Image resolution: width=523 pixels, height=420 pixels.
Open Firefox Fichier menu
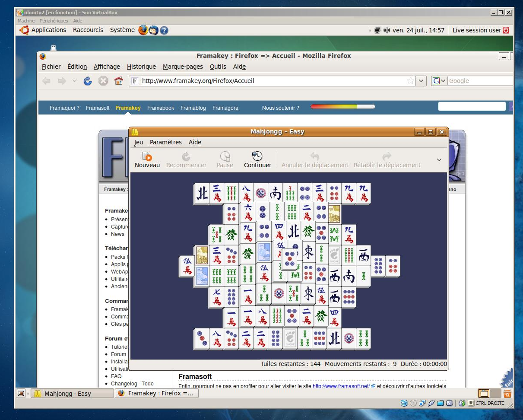[x=51, y=67]
